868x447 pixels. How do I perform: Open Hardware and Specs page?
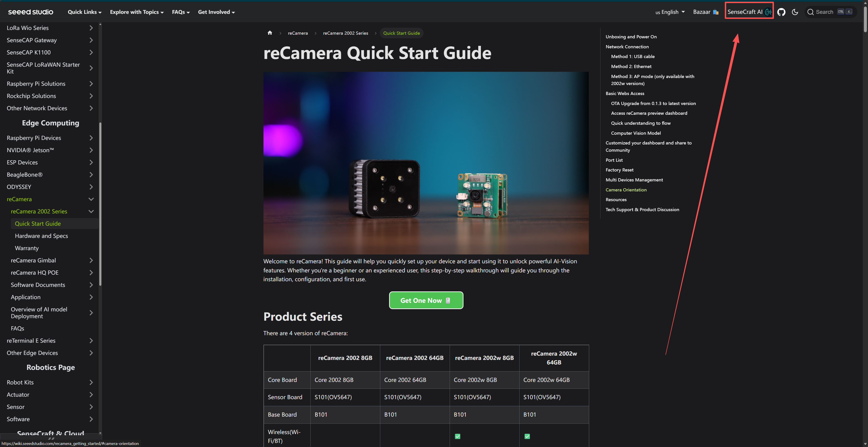(x=41, y=236)
